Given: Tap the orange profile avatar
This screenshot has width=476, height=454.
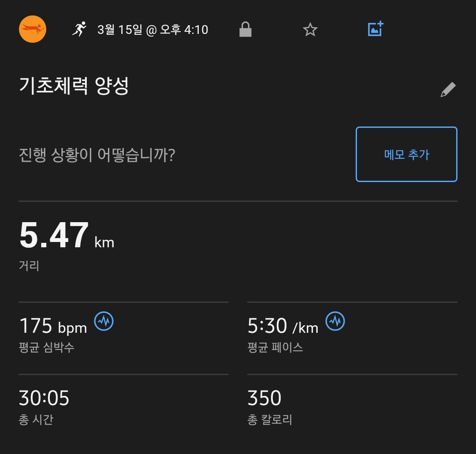Looking at the screenshot, I should [x=33, y=29].
